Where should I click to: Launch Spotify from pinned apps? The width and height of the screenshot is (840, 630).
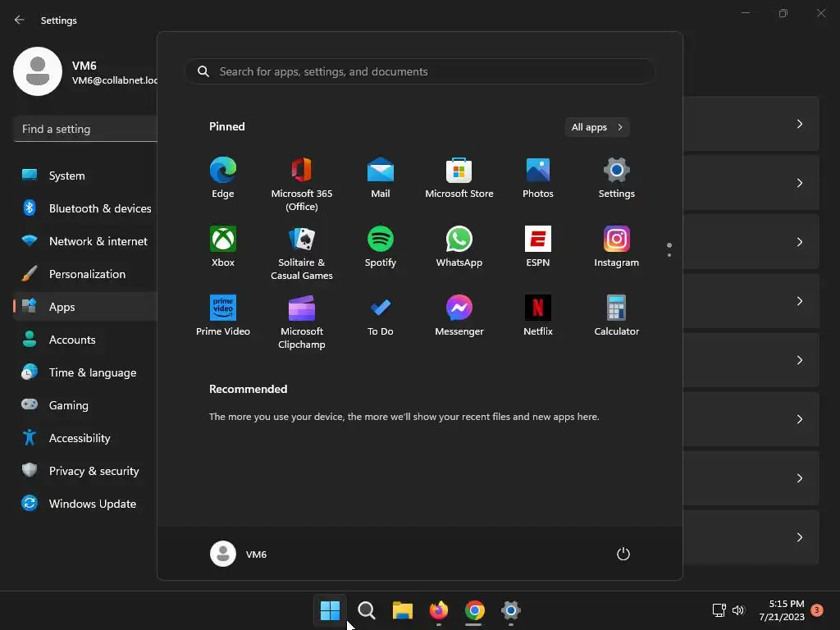pyautogui.click(x=381, y=246)
